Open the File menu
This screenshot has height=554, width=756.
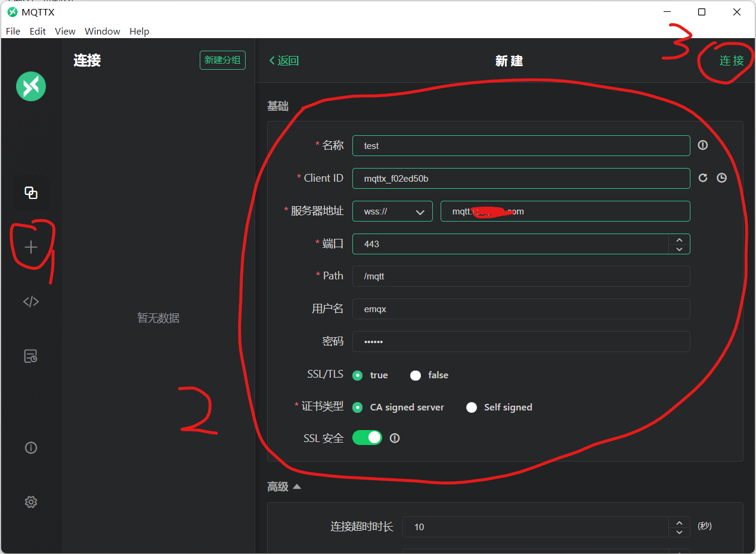[x=13, y=31]
